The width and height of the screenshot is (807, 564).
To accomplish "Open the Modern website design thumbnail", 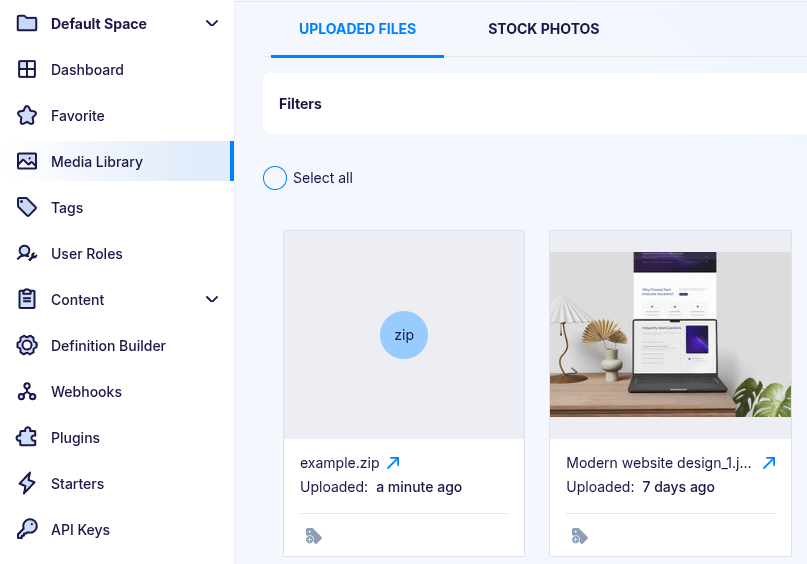I will click(x=670, y=334).
